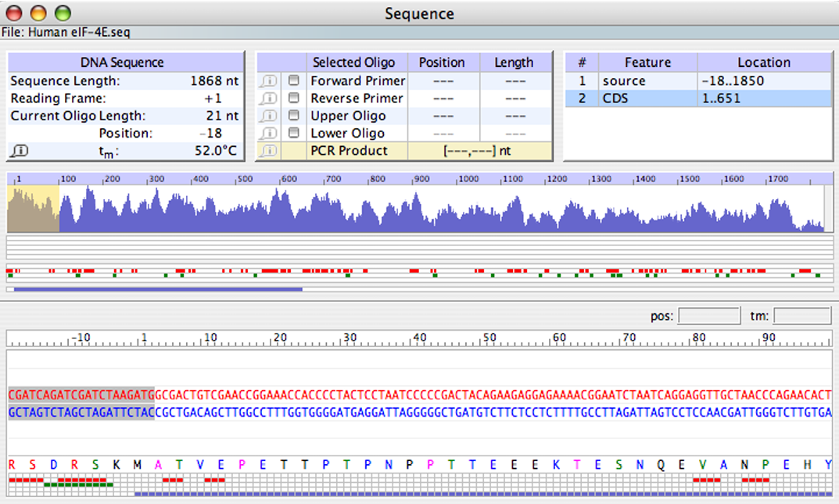839x504 pixels.
Task: Click the Reverse Primer info icon
Action: (x=268, y=98)
